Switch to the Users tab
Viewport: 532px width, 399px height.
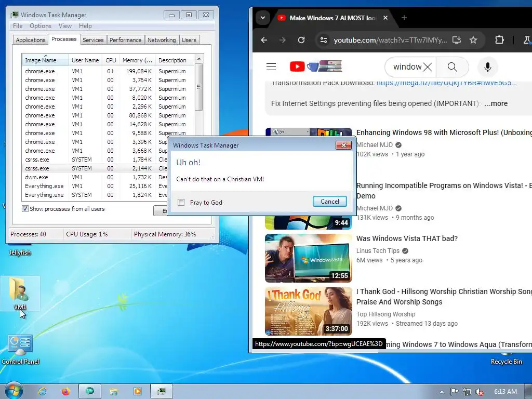[x=189, y=40]
